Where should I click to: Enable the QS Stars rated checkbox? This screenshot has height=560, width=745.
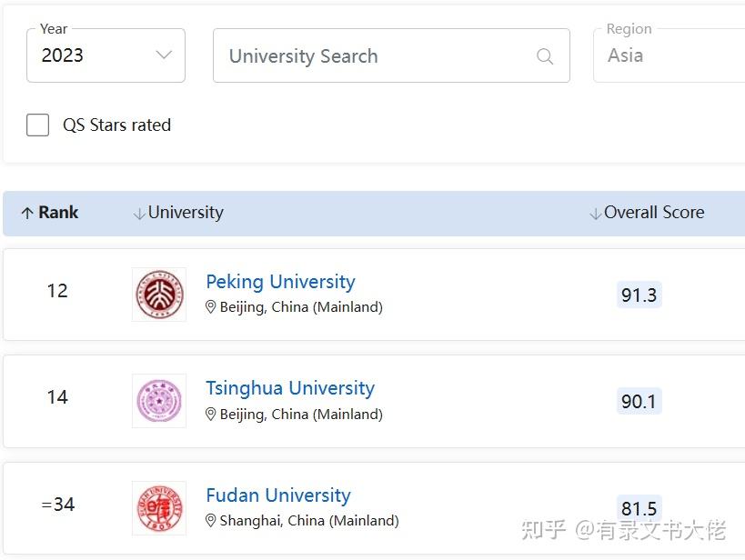tap(37, 125)
